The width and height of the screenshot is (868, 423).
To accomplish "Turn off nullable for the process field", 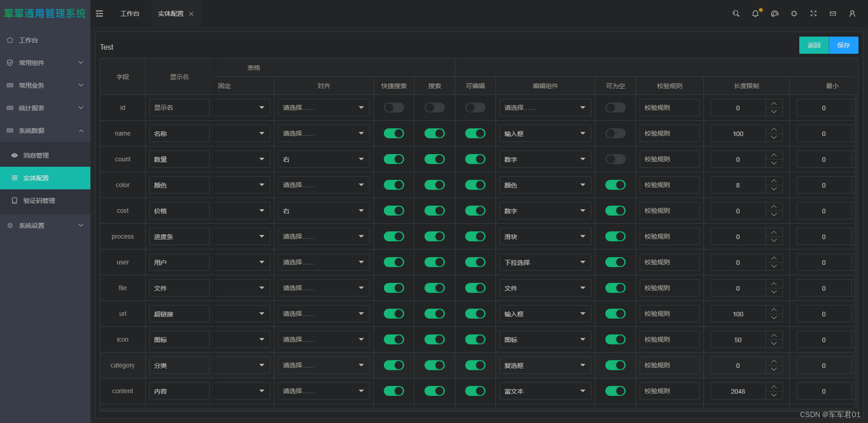I will pos(615,236).
